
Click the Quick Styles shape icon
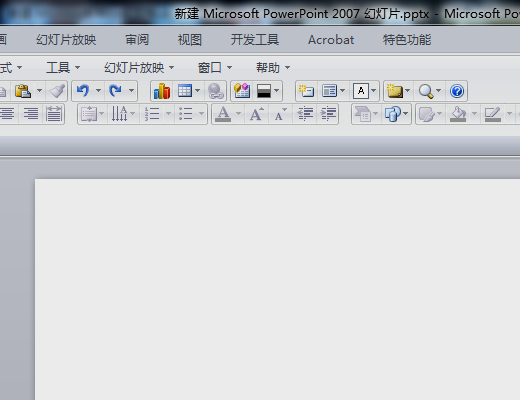click(x=427, y=114)
